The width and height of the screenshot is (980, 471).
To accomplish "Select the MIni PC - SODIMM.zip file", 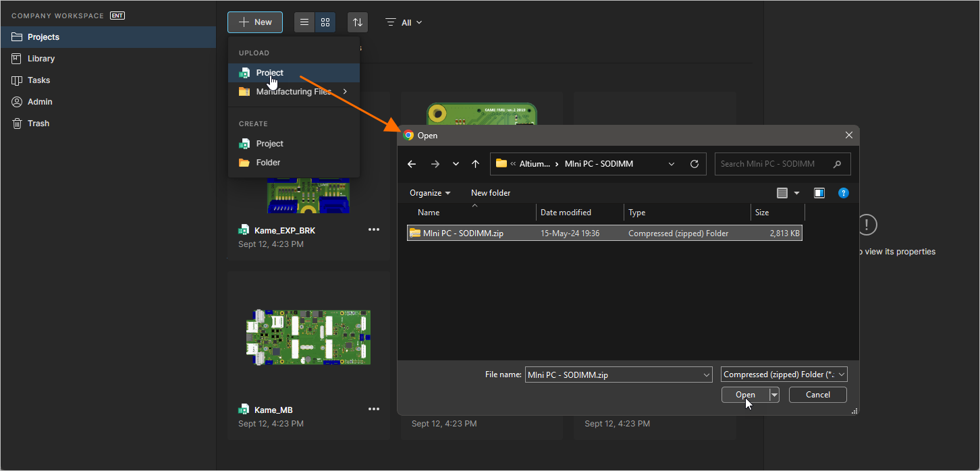I will coord(463,233).
